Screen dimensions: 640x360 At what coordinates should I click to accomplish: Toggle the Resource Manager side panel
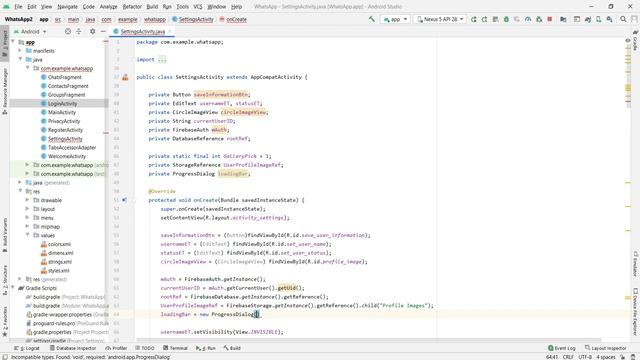(5, 91)
